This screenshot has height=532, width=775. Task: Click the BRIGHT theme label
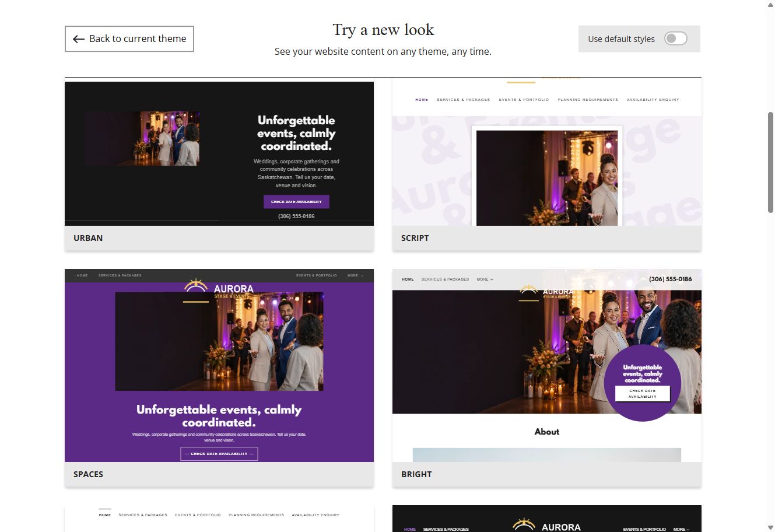pos(416,474)
